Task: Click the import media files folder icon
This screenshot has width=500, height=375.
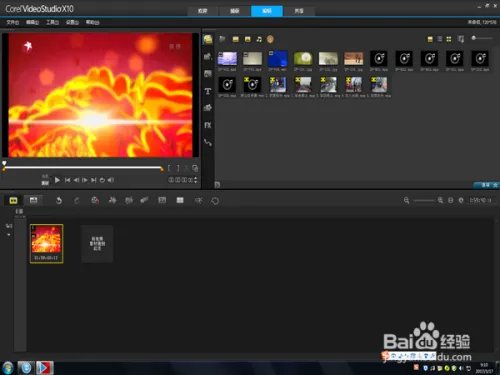Action: click(222, 39)
